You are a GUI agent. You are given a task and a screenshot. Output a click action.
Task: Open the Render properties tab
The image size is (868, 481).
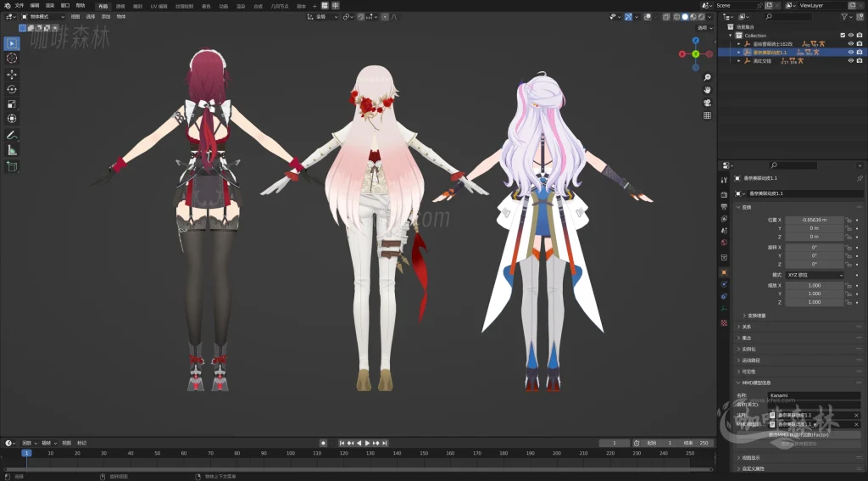tap(724, 194)
